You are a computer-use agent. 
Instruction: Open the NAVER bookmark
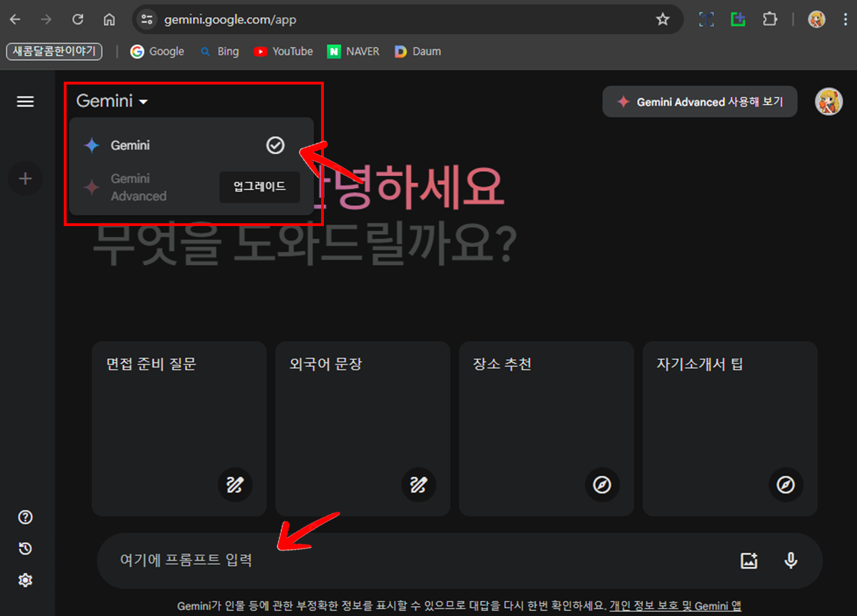tap(353, 51)
